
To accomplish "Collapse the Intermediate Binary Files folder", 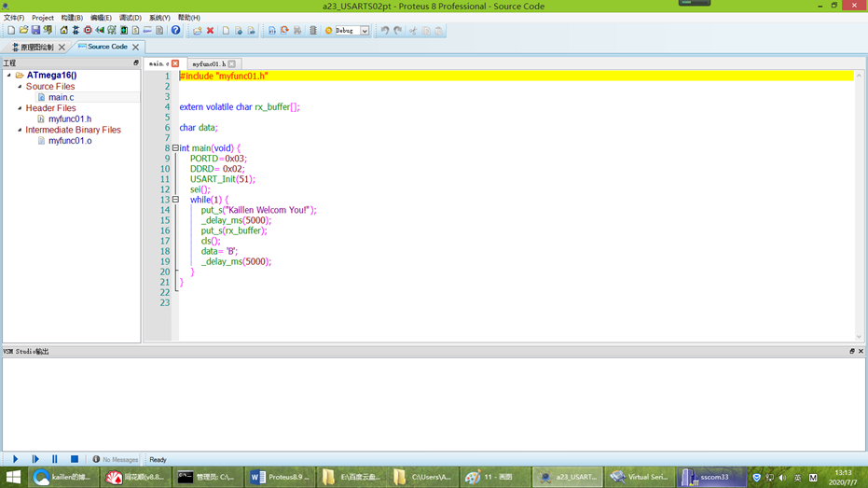I will point(20,130).
